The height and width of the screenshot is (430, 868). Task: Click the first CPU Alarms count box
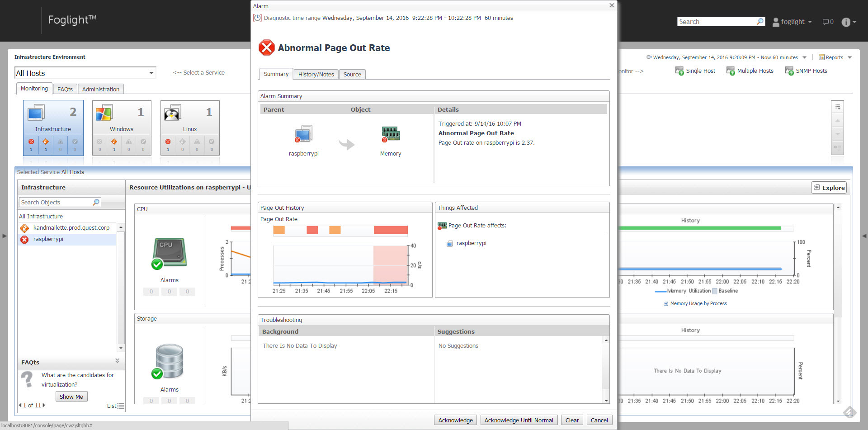coord(151,292)
